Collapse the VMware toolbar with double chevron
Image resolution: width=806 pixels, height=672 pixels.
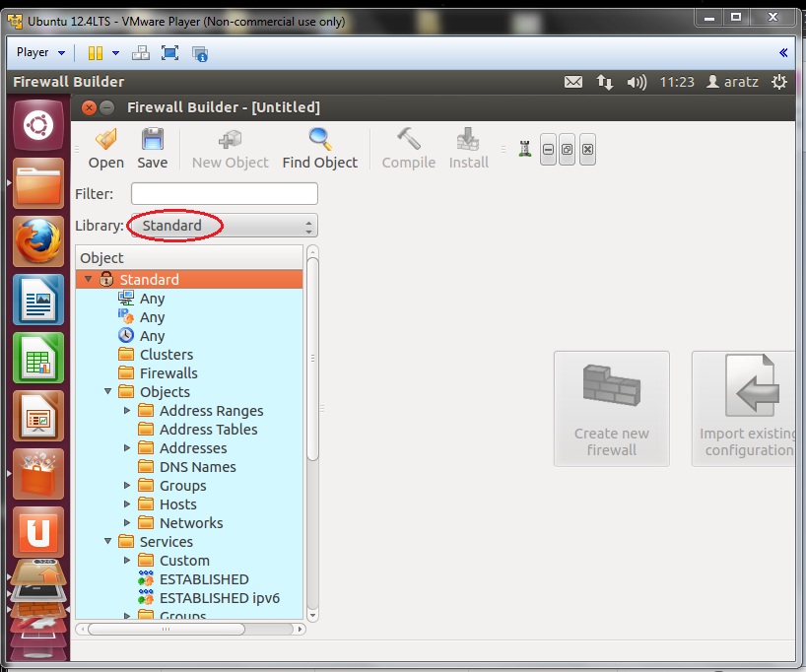[x=783, y=52]
